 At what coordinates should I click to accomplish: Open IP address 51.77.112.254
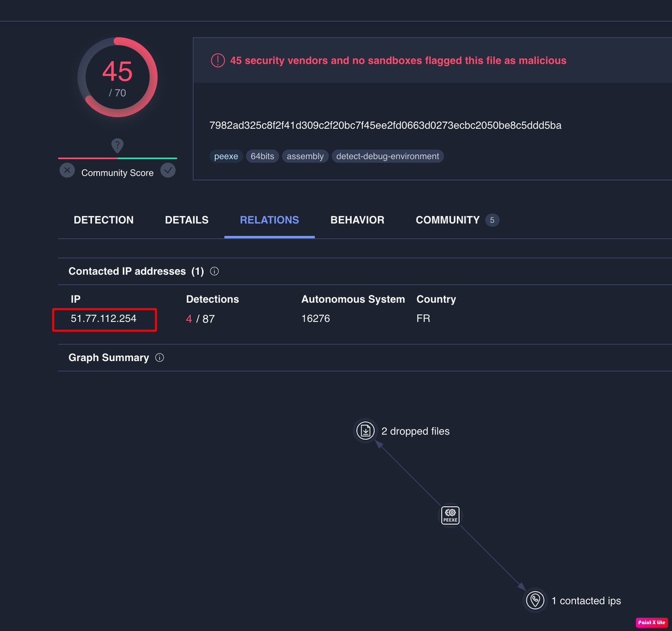coord(104,319)
